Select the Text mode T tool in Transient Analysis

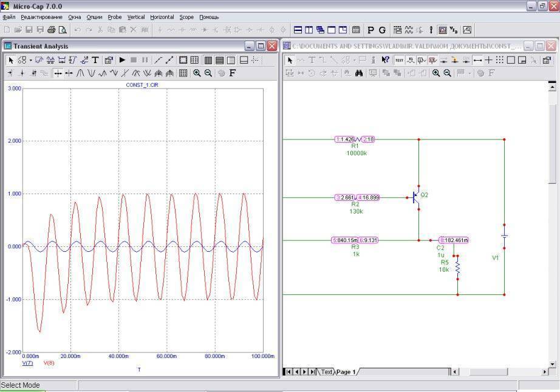pyautogui.click(x=95, y=60)
